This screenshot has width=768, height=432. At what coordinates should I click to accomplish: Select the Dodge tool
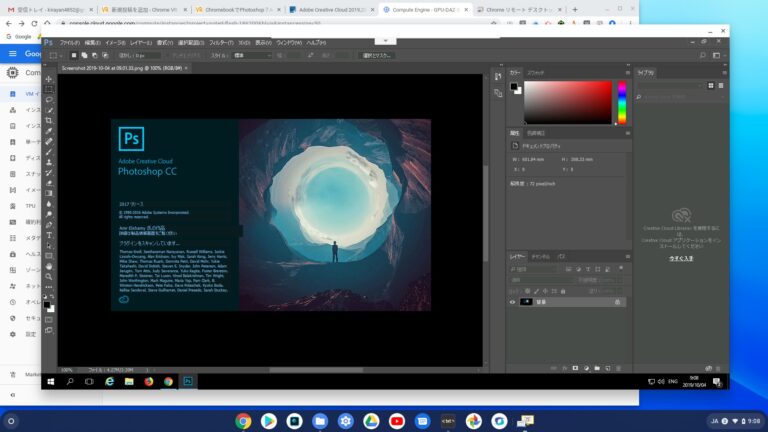coord(48,215)
